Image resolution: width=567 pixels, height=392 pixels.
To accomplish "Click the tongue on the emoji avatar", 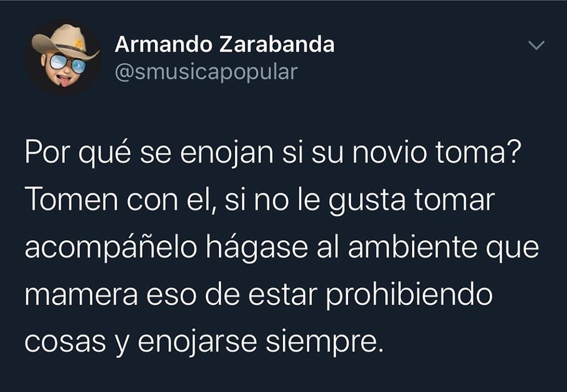I will tap(65, 82).
